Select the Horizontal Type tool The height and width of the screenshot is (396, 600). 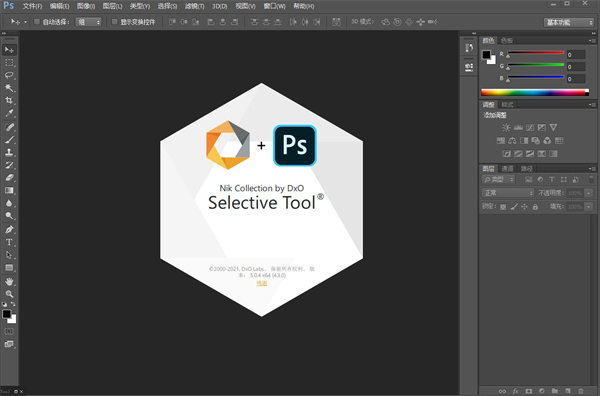tap(9, 242)
